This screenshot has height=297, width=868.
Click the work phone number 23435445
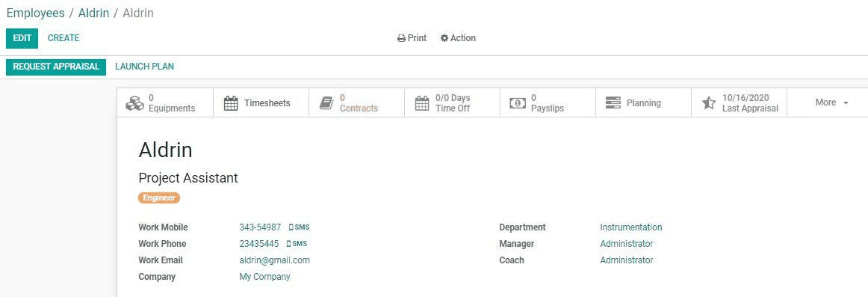pyautogui.click(x=259, y=244)
